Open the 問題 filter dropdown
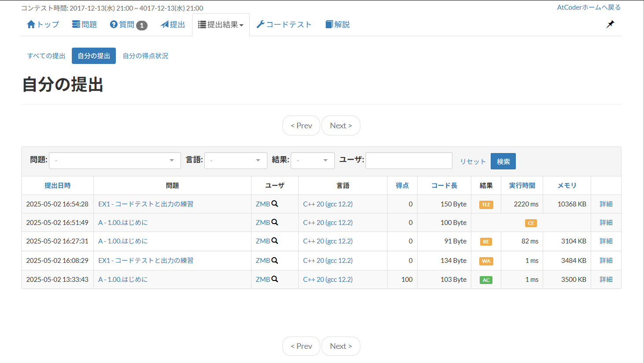The width and height of the screenshot is (644, 363). point(115,161)
